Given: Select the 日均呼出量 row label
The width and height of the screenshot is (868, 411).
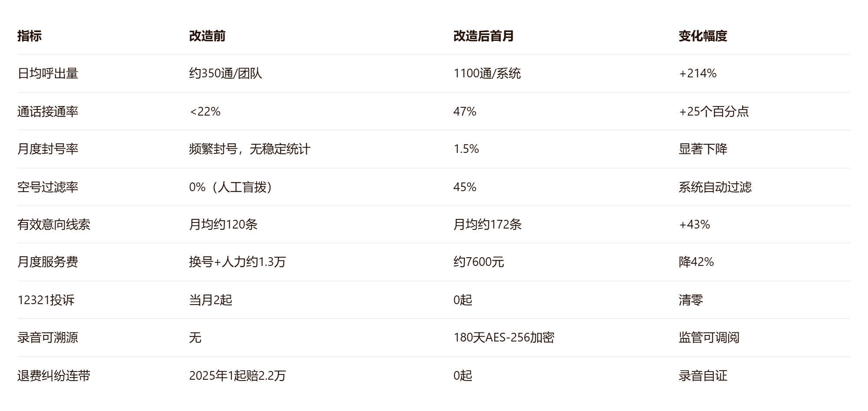Looking at the screenshot, I should click(x=48, y=73).
